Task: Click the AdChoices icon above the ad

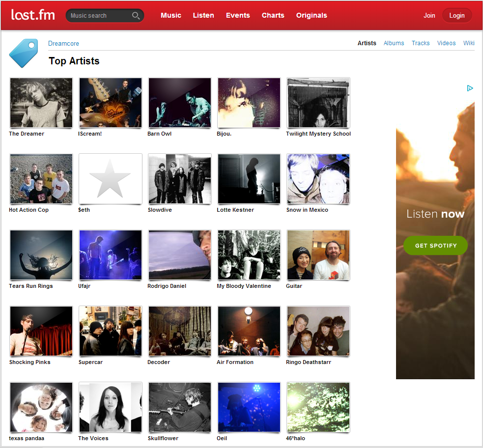Action: click(470, 88)
